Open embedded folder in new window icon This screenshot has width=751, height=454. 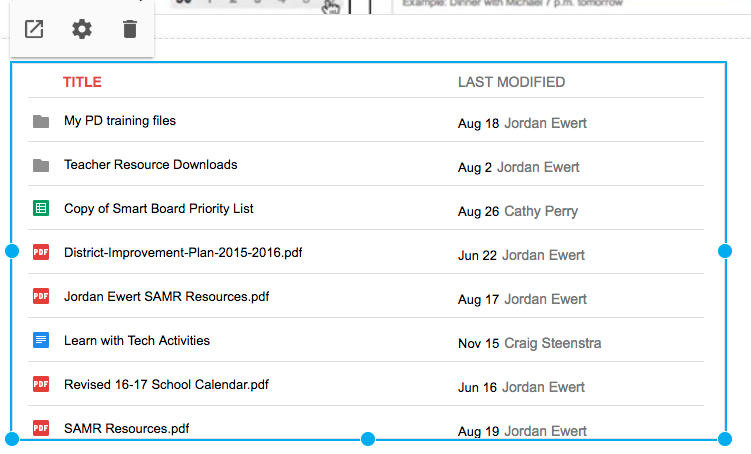coord(34,29)
